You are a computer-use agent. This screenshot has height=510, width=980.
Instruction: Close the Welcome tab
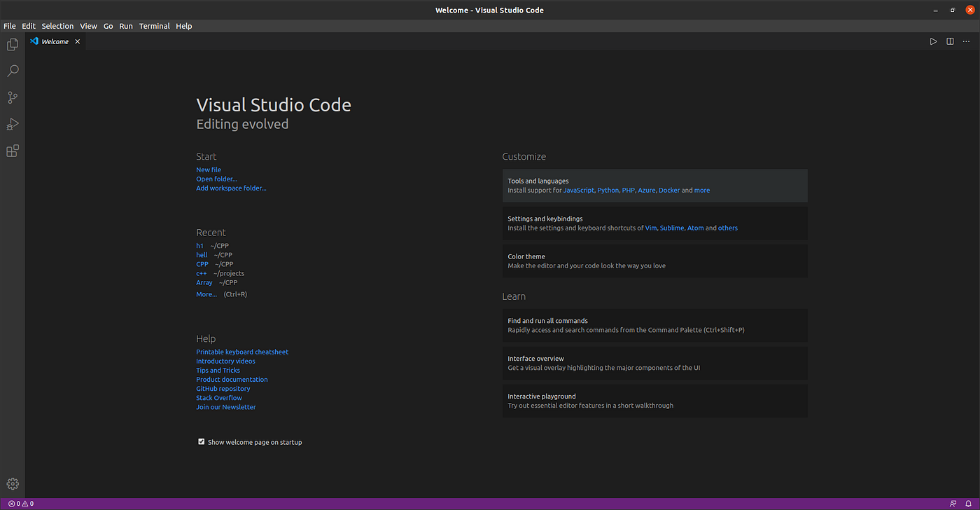tap(78, 41)
